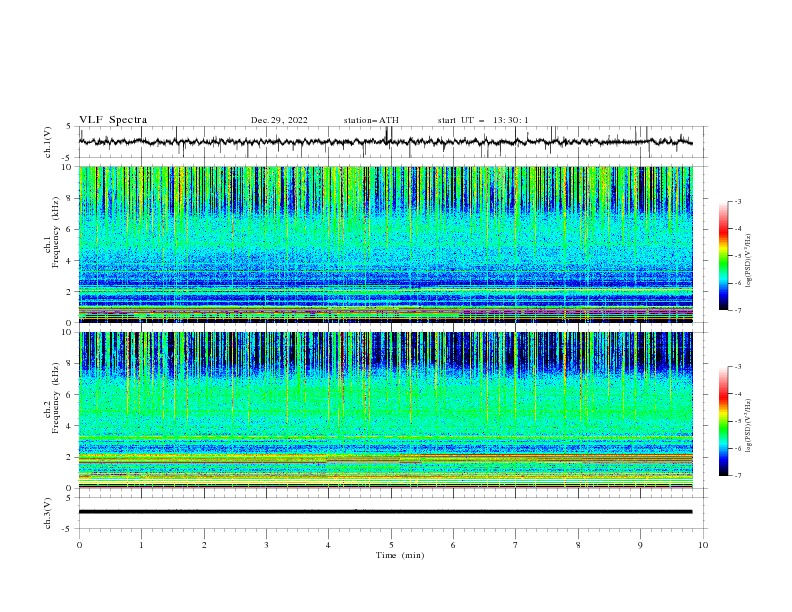Screen dimensions: 792x612
Task: Click the "5" voltage tick on ch.1(V) axis
Action: 68,126
